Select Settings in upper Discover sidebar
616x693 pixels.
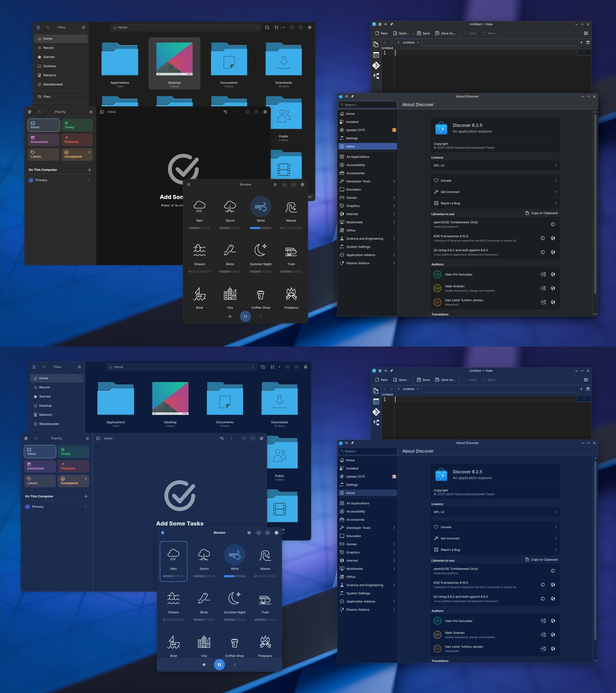(367, 138)
